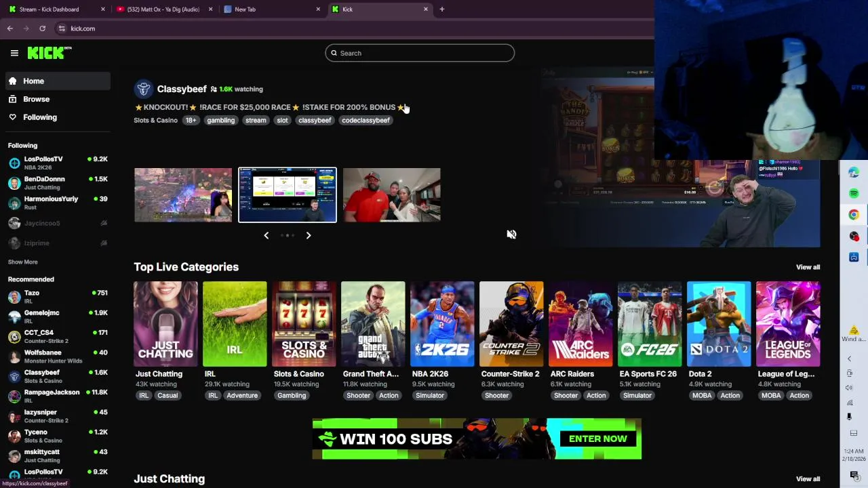Click Casual tag under Just Chatting
Viewport: 868px width, 488px height.
point(167,396)
